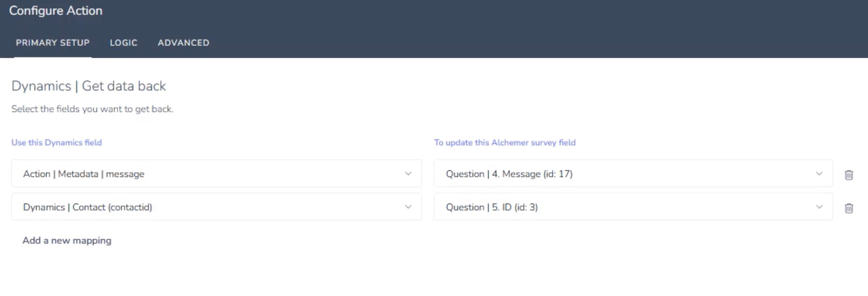The width and height of the screenshot is (868, 296).
Task: Delete the Action Metadata message mapping row
Action: coord(848,175)
